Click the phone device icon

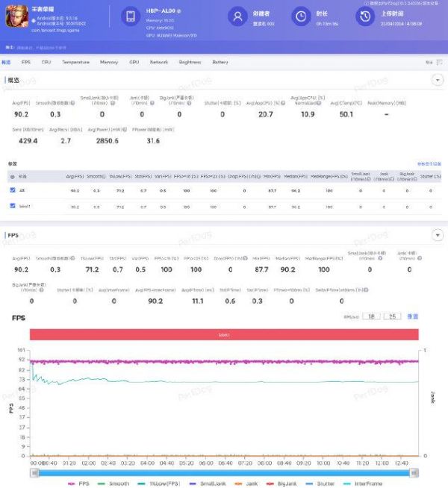click(x=130, y=17)
